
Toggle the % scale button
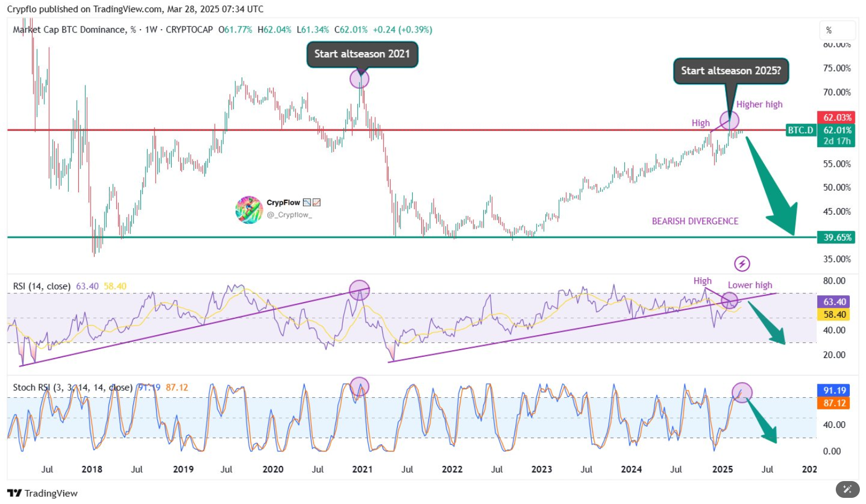(x=837, y=30)
